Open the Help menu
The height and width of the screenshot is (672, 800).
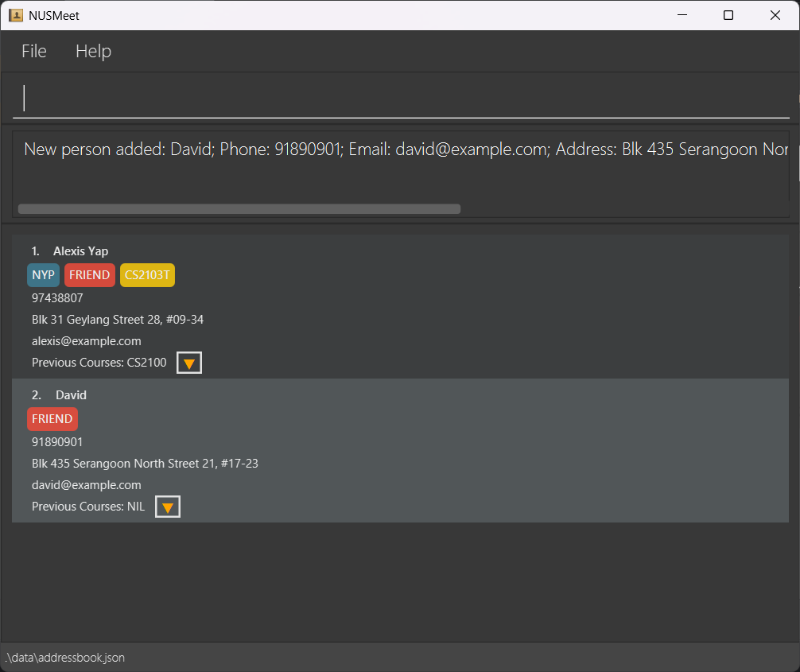pos(93,51)
